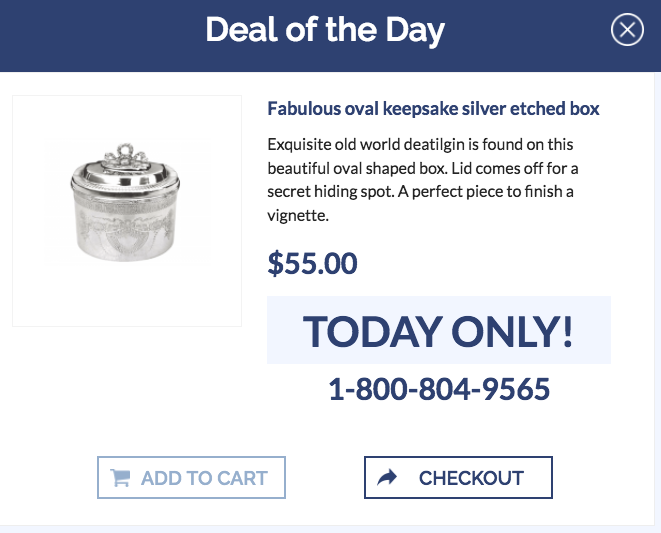Click the TODAY ONLY! banner
The height and width of the screenshot is (533, 661).
pyautogui.click(x=438, y=331)
